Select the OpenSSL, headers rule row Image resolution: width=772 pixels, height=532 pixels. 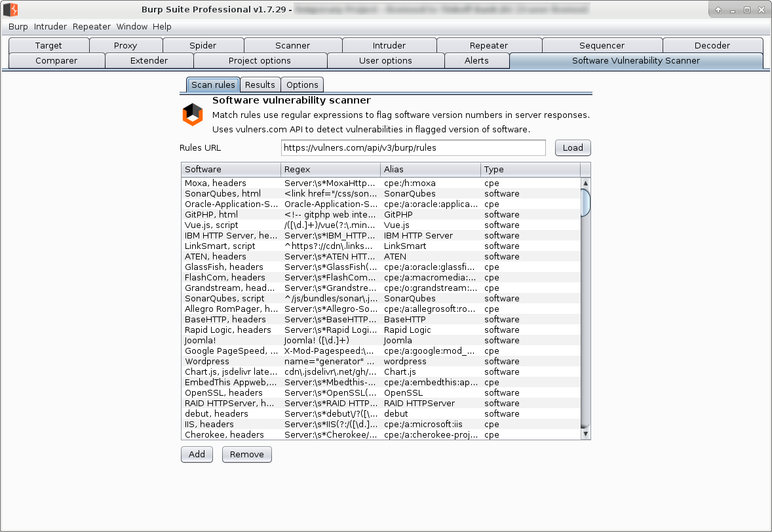(381, 392)
